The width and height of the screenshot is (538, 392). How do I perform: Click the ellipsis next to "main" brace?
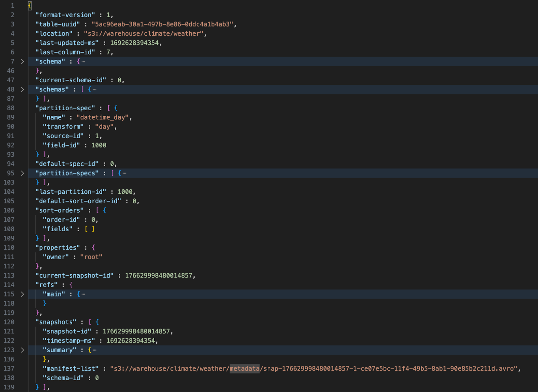pyautogui.click(x=83, y=294)
